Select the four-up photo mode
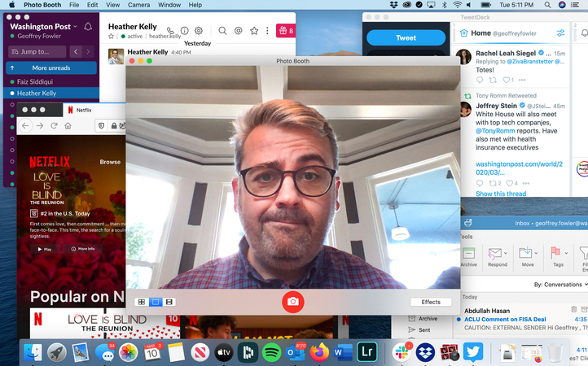Image resolution: width=588 pixels, height=366 pixels. (141, 302)
